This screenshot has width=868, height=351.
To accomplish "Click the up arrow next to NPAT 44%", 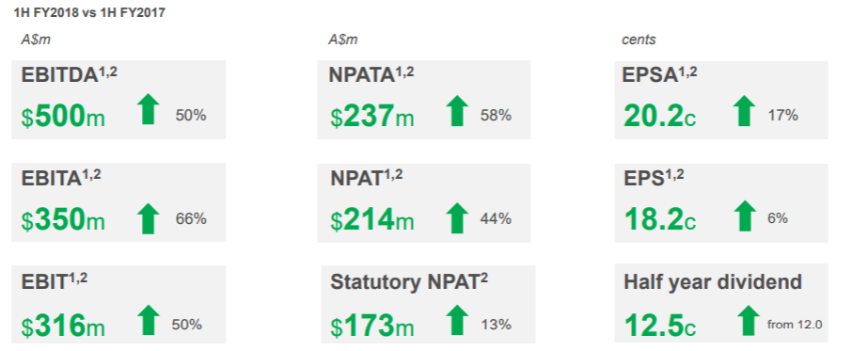I will pyautogui.click(x=457, y=218).
